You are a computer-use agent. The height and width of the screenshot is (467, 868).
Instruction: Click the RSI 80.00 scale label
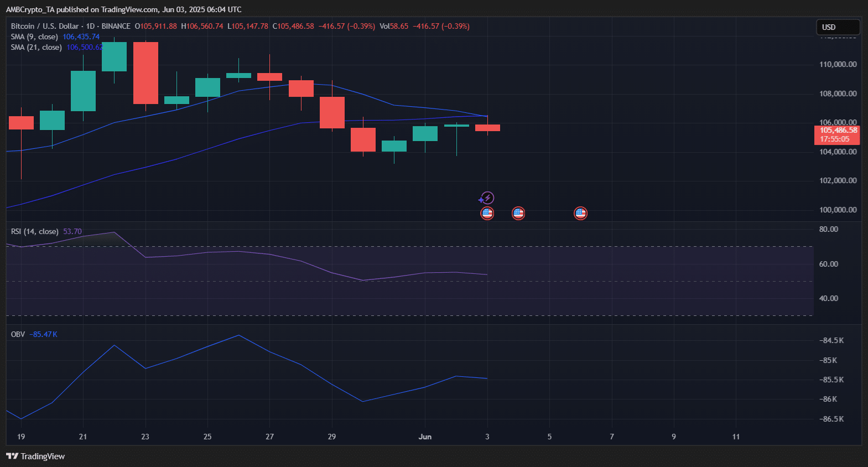(x=829, y=229)
